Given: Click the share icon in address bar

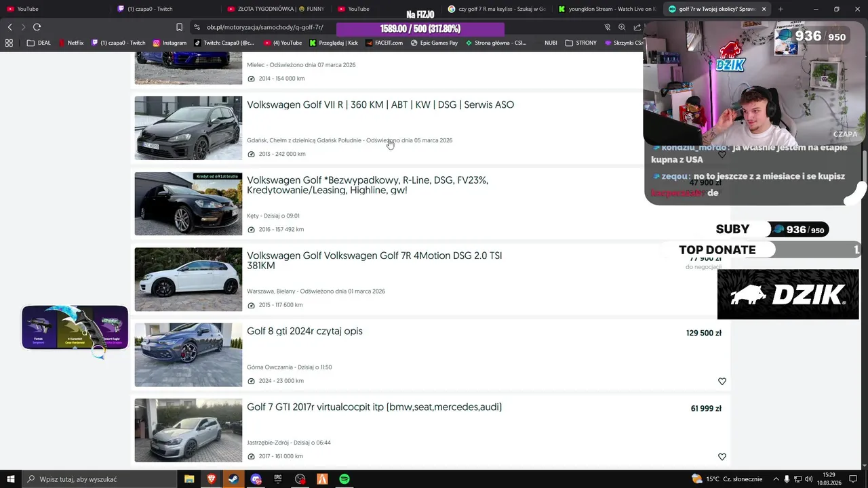Looking at the screenshot, I should click(637, 27).
